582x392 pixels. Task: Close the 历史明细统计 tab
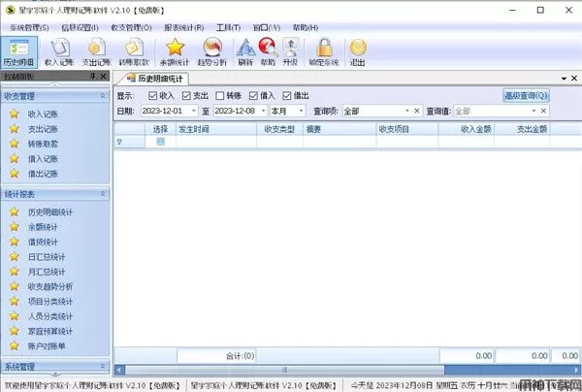click(x=574, y=79)
